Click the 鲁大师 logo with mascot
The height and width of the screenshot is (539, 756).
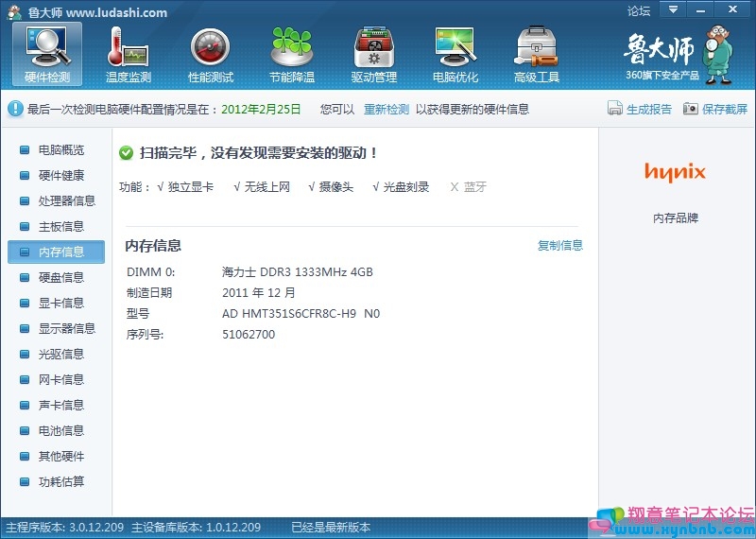coord(679,55)
